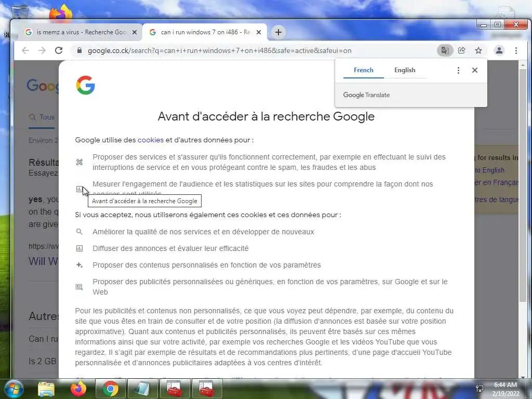
Task: Click the vertical scrollbar thumb
Action: 523,185
